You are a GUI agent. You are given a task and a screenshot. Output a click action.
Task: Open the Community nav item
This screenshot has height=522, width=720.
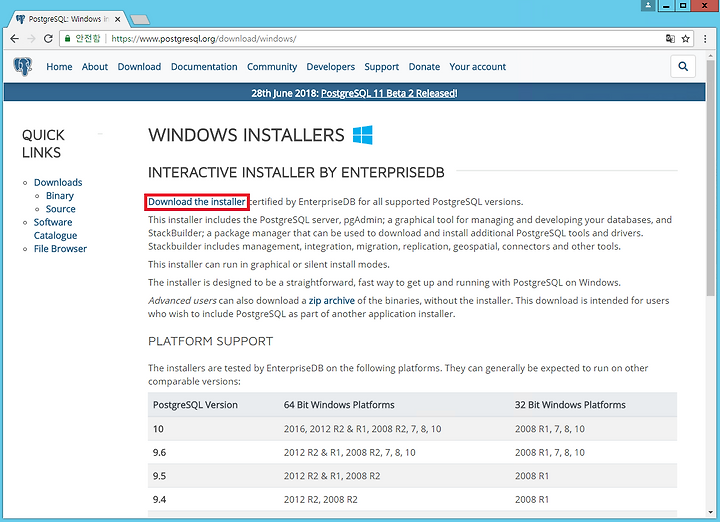[x=272, y=67]
